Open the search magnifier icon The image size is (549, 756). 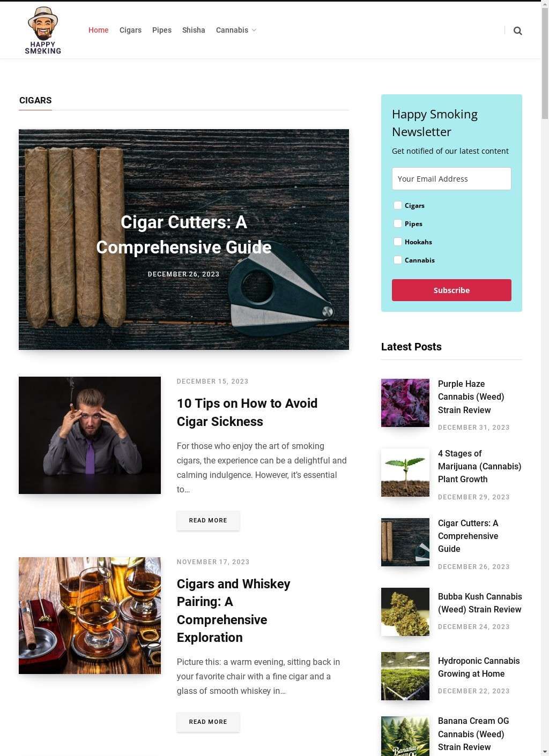pos(517,31)
